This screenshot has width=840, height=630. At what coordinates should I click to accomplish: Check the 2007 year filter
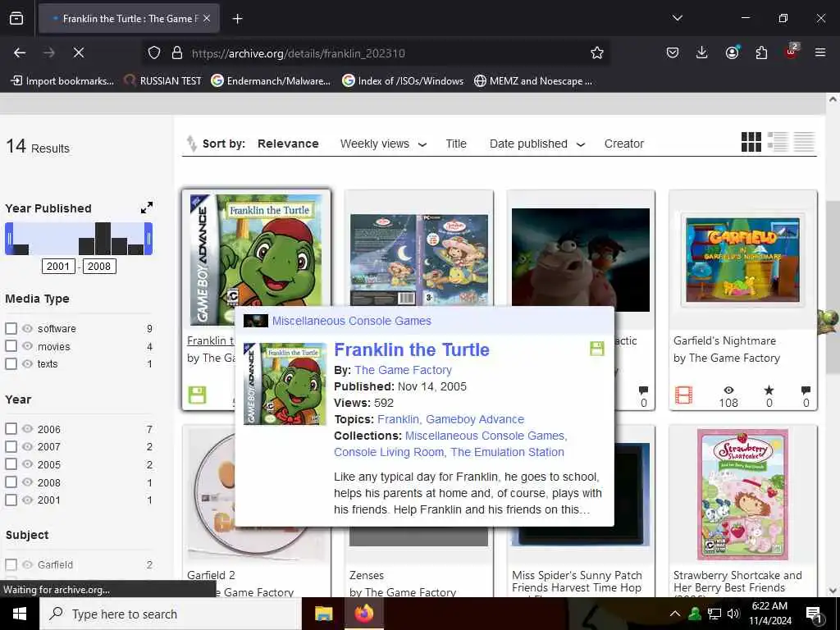pyautogui.click(x=11, y=446)
